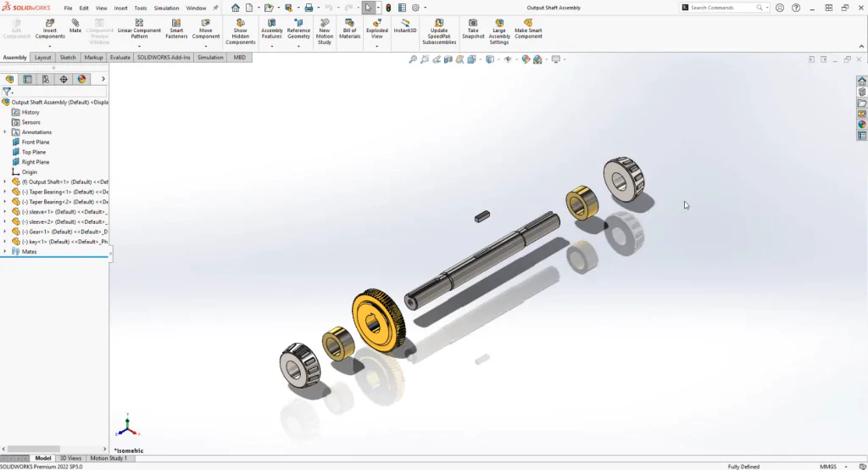Collapse the ribbon with the chevron arrow
868x470 pixels.
coord(861,47)
